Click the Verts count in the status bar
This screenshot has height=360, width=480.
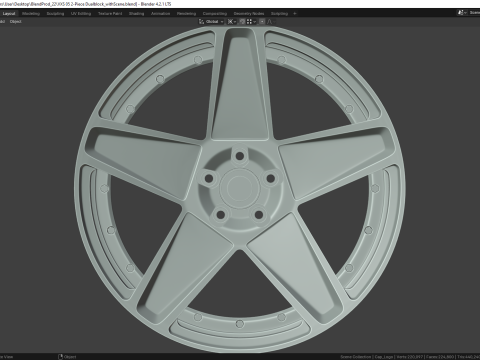[410, 357]
